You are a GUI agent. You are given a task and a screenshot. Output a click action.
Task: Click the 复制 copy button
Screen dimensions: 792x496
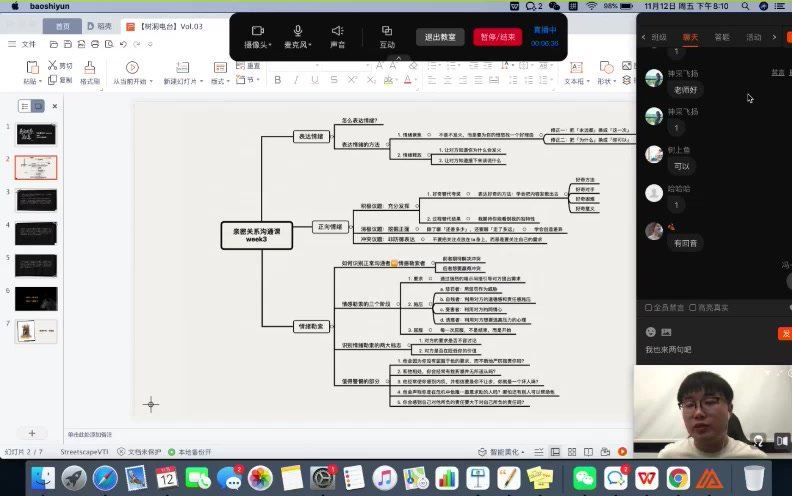(x=60, y=80)
